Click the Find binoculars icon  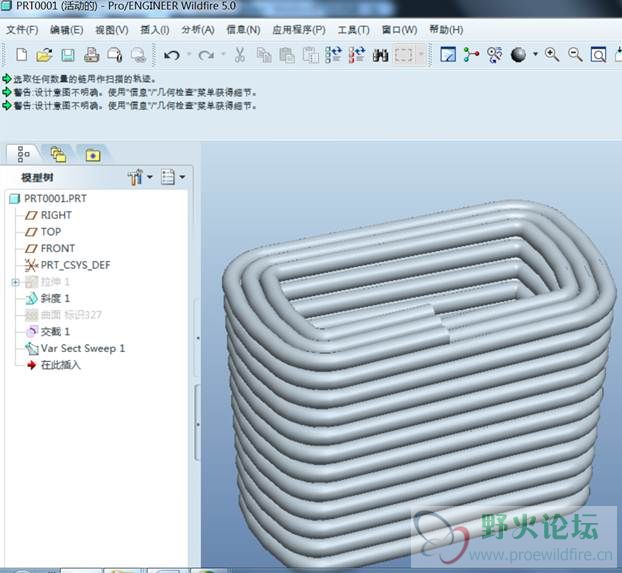click(380, 55)
